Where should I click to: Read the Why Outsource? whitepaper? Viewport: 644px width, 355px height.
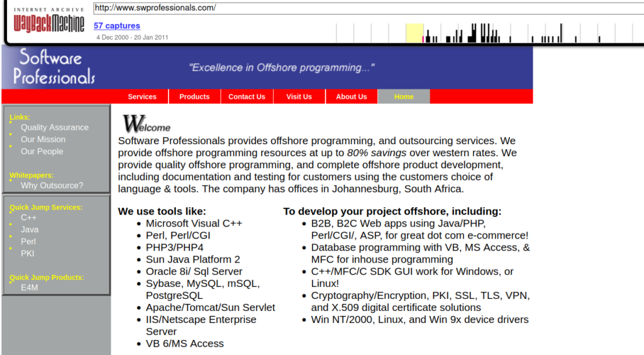(52, 185)
